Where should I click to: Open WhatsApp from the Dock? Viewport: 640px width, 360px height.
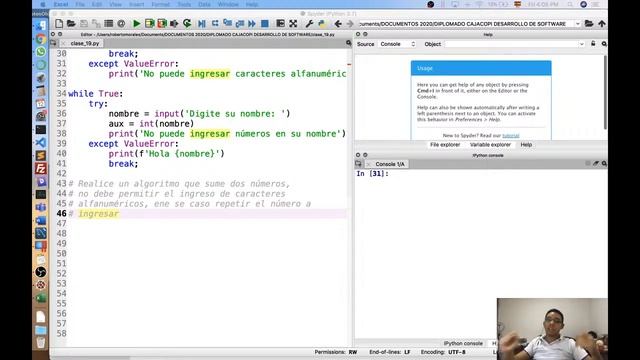[40, 52]
